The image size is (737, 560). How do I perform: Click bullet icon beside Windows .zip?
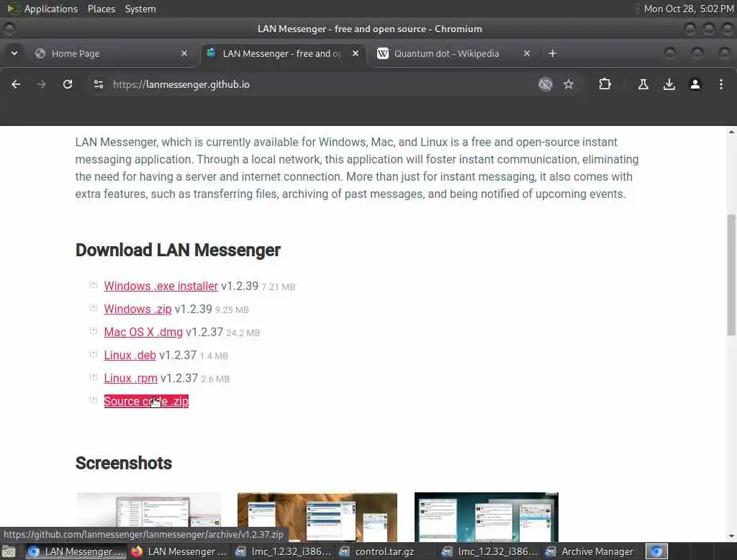pyautogui.click(x=94, y=307)
